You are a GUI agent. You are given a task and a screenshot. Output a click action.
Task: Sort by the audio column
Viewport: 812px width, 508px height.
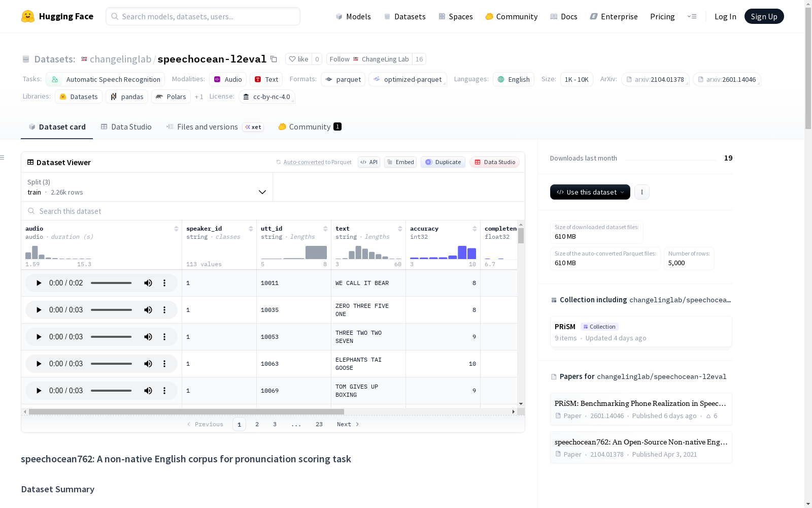176,229
